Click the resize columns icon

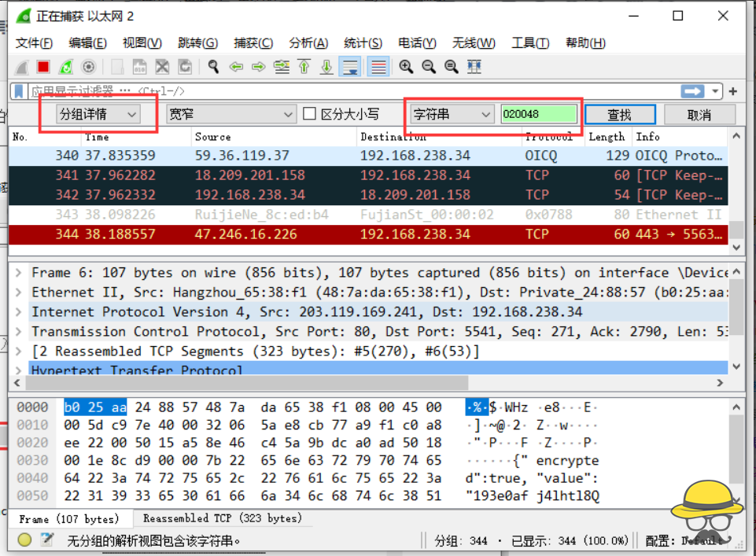474,68
